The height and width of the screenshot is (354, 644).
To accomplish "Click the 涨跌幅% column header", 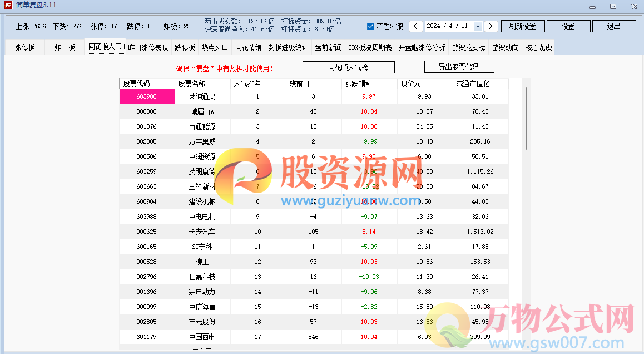I will tap(370, 83).
